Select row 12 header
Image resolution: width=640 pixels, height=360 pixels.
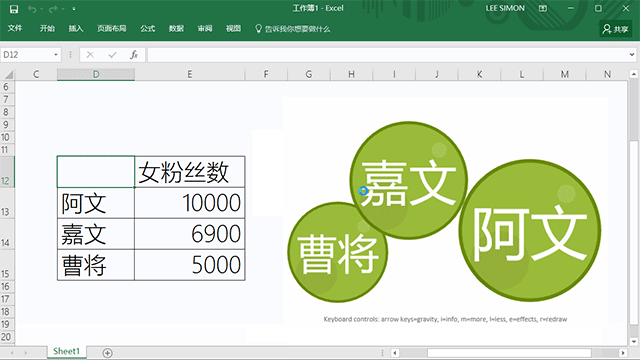(x=7, y=171)
